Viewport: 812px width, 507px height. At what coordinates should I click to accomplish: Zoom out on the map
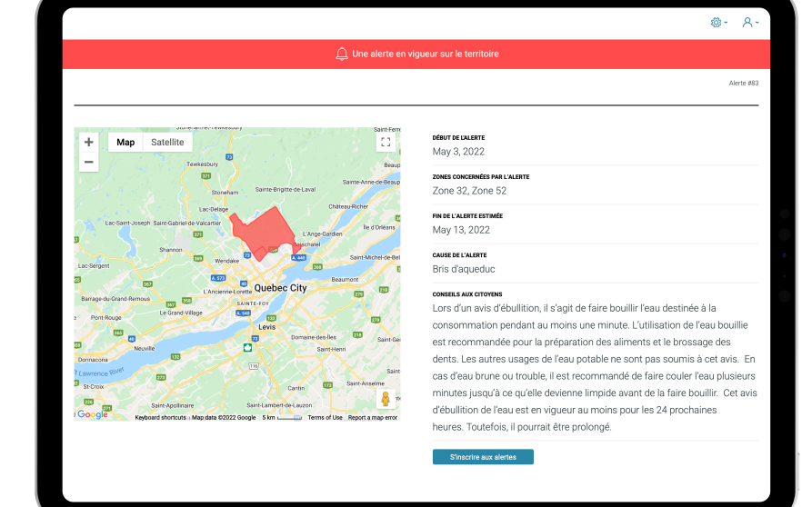click(x=88, y=162)
